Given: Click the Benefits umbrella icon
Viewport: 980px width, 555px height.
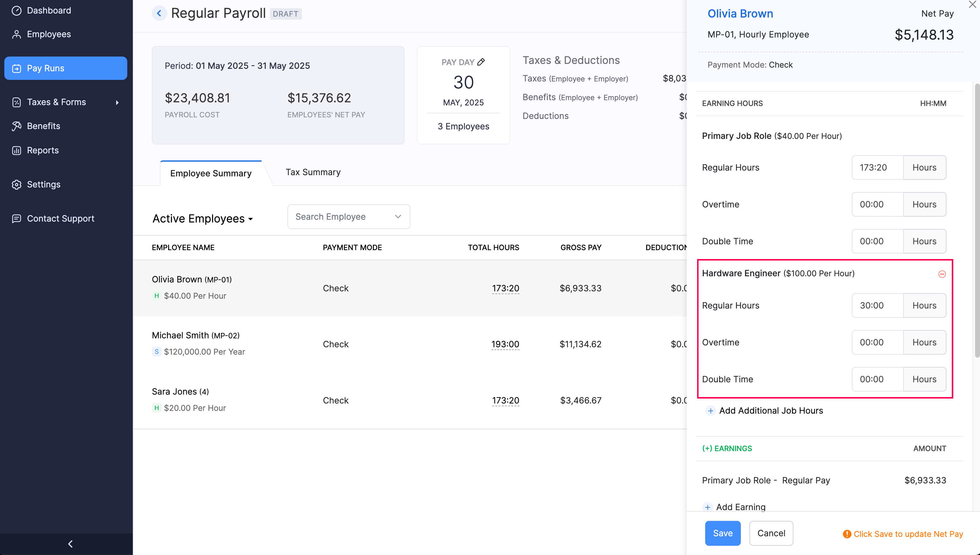Looking at the screenshot, I should click(16, 126).
